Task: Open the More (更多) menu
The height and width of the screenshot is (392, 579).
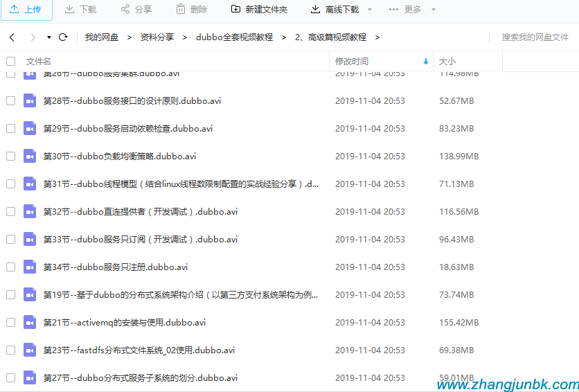Action: pos(405,9)
